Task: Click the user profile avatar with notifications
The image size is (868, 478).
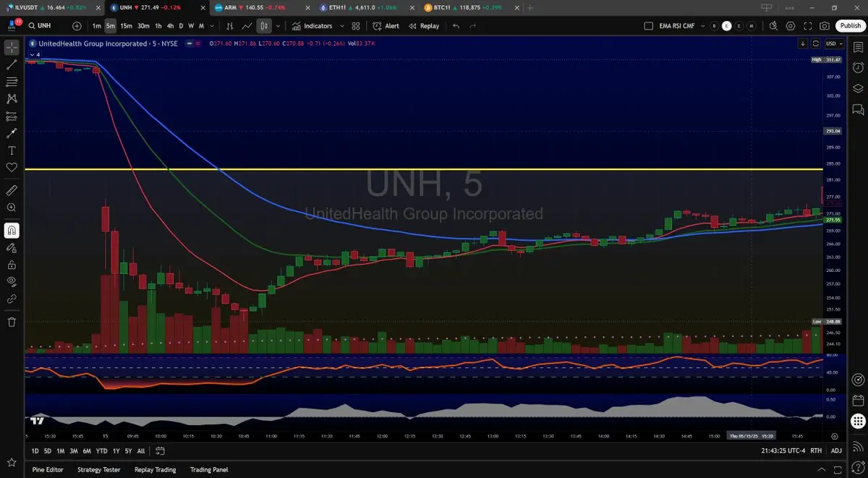Action: [x=12, y=25]
